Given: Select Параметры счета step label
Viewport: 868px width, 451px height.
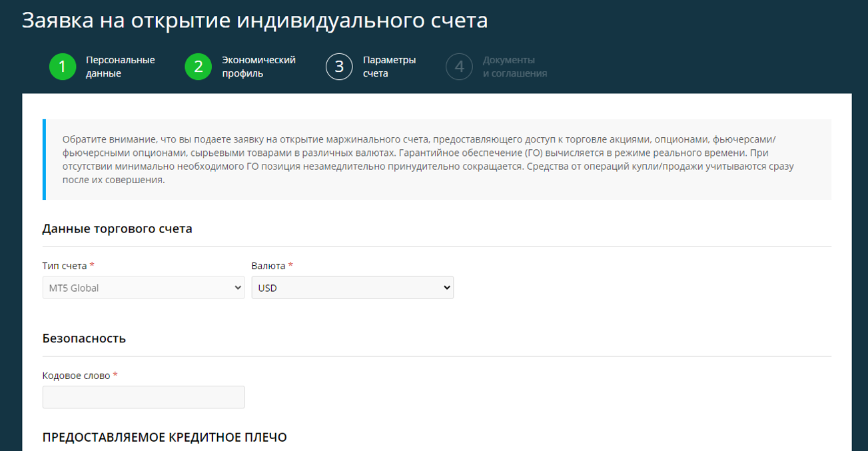Looking at the screenshot, I should click(389, 67).
